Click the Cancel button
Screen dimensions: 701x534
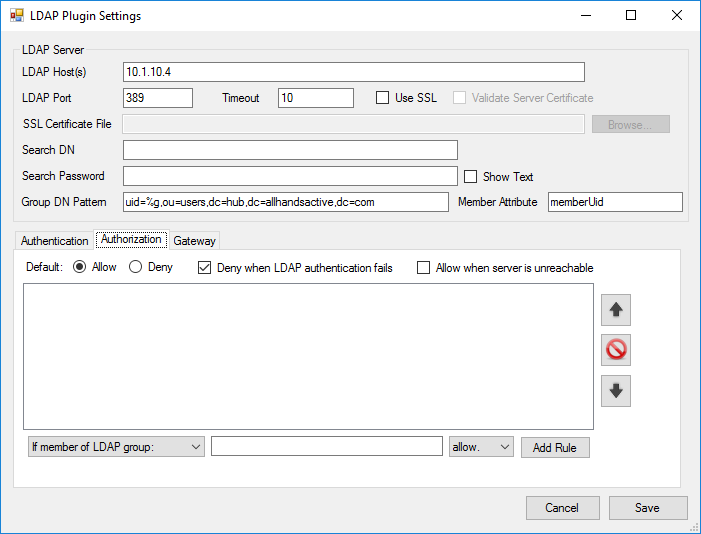(562, 508)
